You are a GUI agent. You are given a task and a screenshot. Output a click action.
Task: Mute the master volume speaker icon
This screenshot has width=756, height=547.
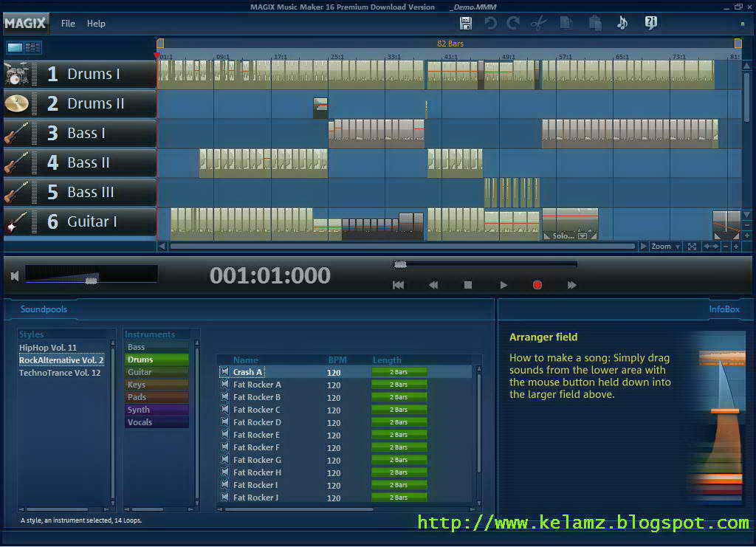[x=15, y=275]
